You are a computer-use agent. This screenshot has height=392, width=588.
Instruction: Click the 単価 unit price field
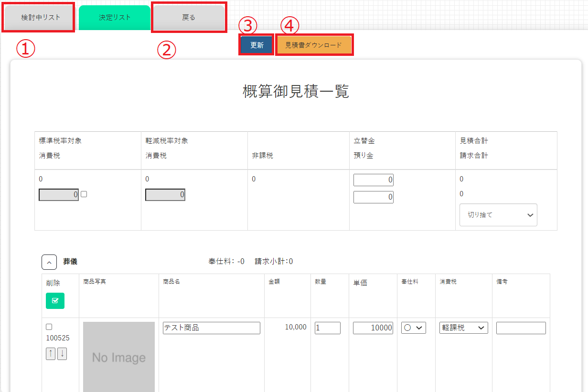point(373,328)
